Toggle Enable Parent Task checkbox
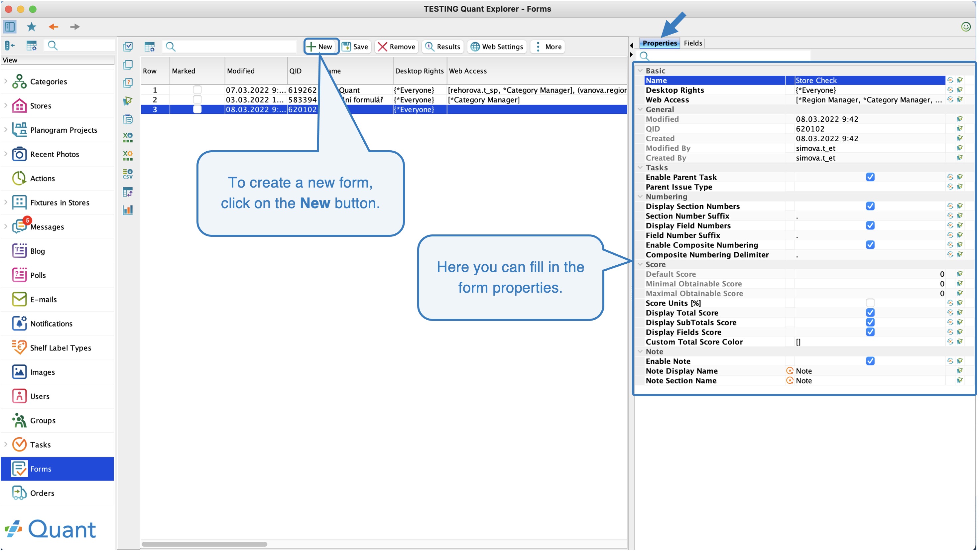 tap(870, 177)
